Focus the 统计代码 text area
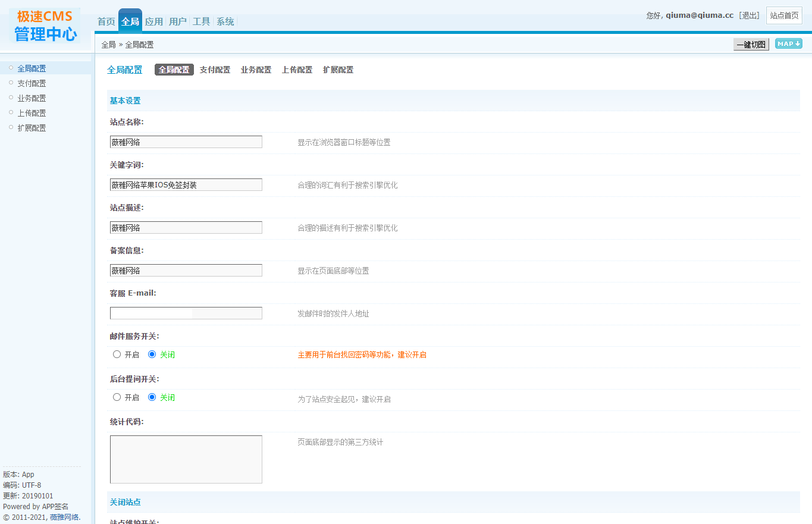Screen dimensions: 812x524 point(186,459)
